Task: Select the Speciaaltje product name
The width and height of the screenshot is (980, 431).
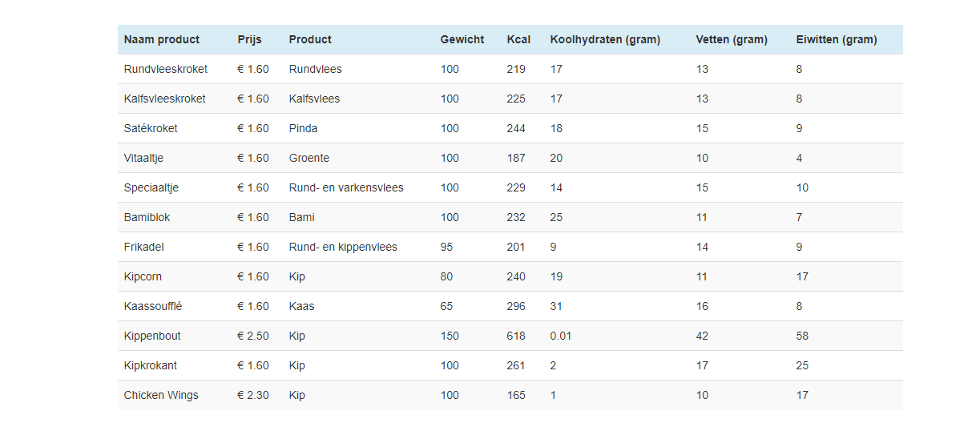Action: tap(151, 187)
